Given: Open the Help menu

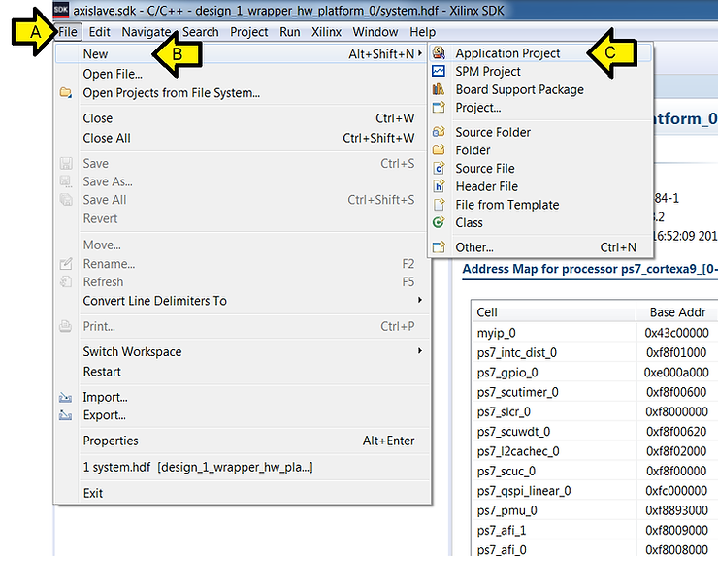Looking at the screenshot, I should tap(423, 32).
